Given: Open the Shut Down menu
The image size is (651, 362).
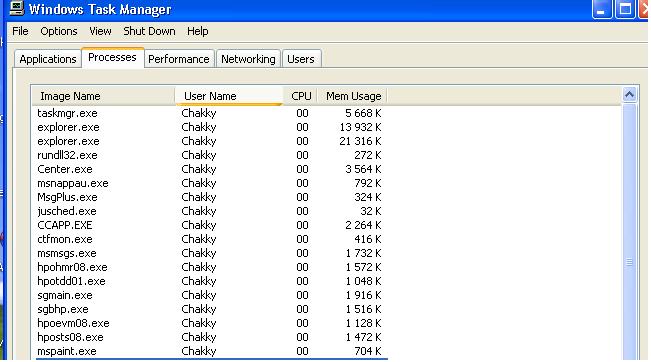Looking at the screenshot, I should (x=149, y=31).
